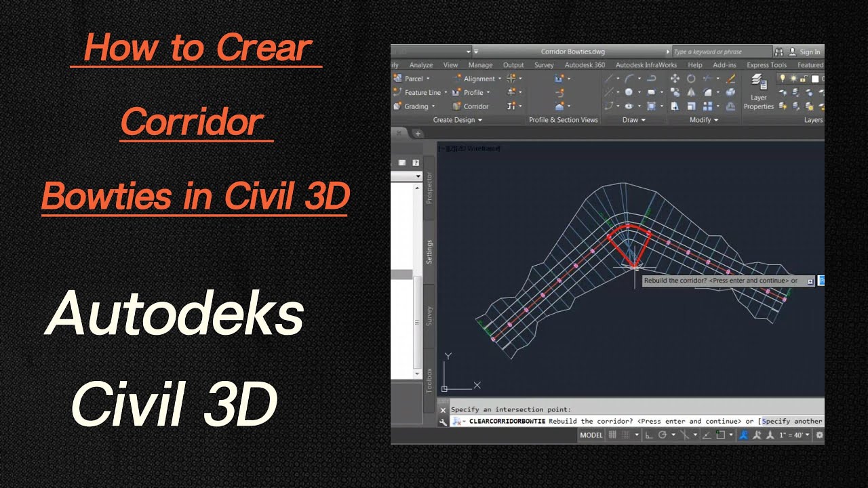Open the Feature Line dropdown arrow
868x488 pixels.
446,92
